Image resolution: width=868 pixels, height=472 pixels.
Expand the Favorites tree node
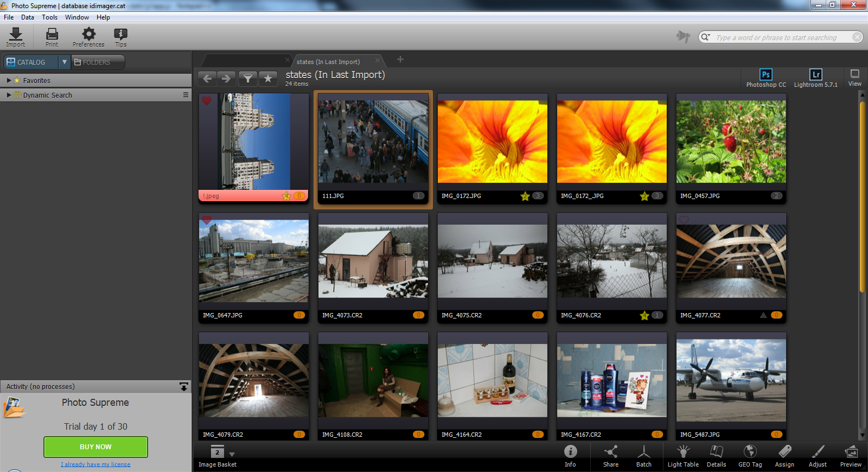9,80
